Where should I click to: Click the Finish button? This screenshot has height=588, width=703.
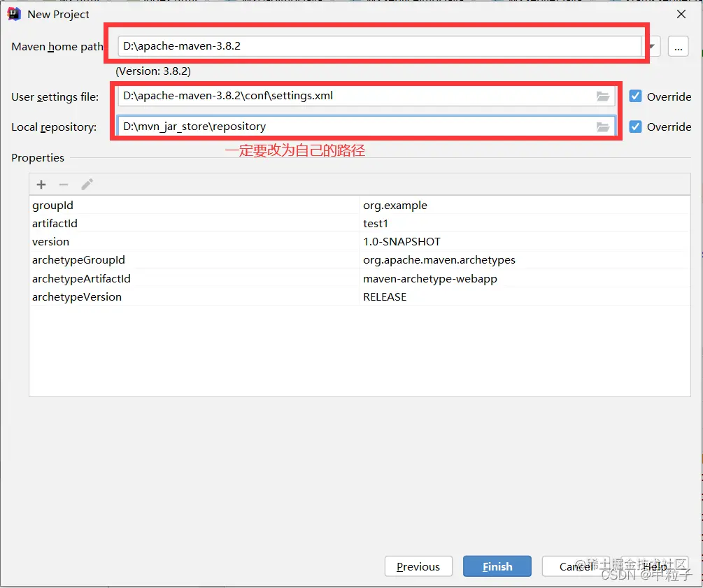coord(497,566)
